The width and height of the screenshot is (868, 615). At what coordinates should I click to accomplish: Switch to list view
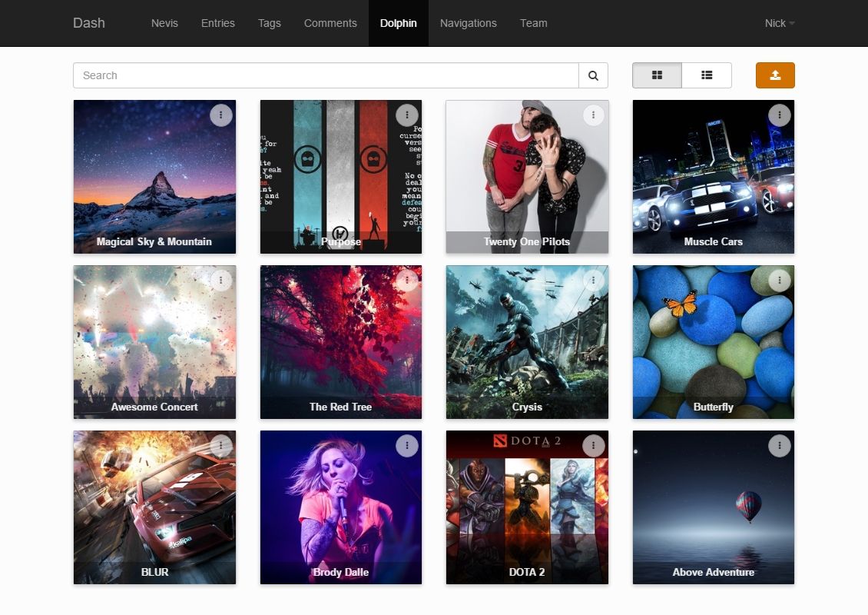(707, 75)
